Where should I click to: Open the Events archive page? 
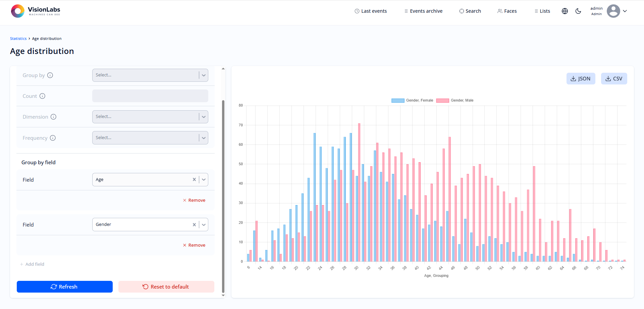coord(423,11)
